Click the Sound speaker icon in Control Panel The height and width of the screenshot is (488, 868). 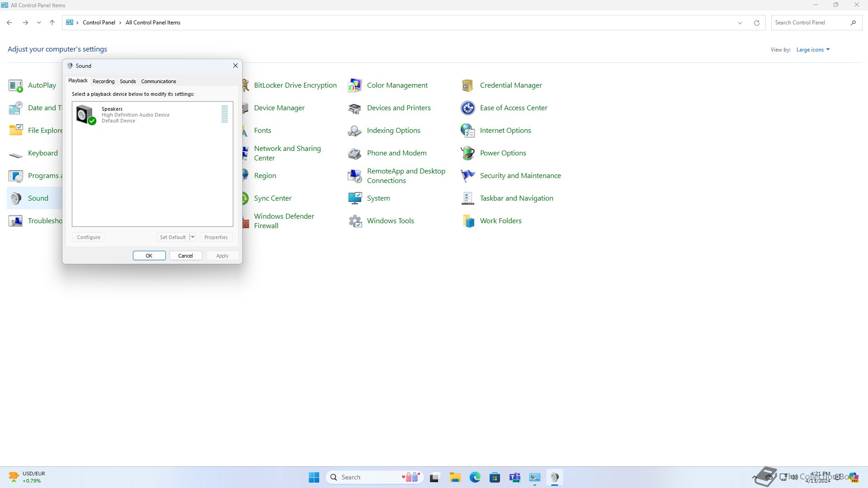[16, 198]
